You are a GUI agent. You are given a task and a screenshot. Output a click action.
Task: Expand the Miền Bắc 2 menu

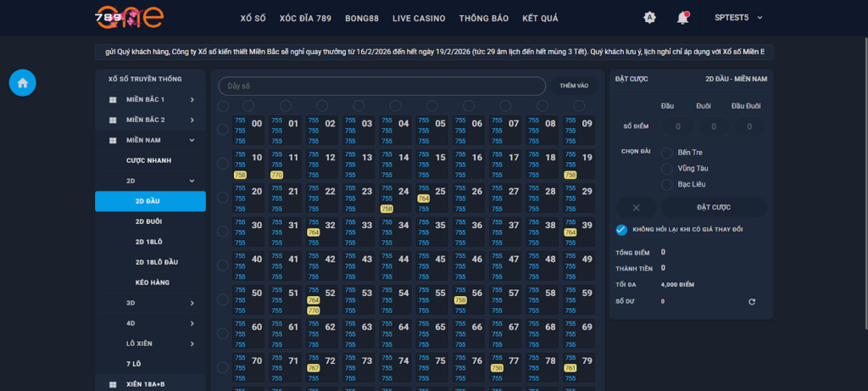pyautogui.click(x=192, y=120)
